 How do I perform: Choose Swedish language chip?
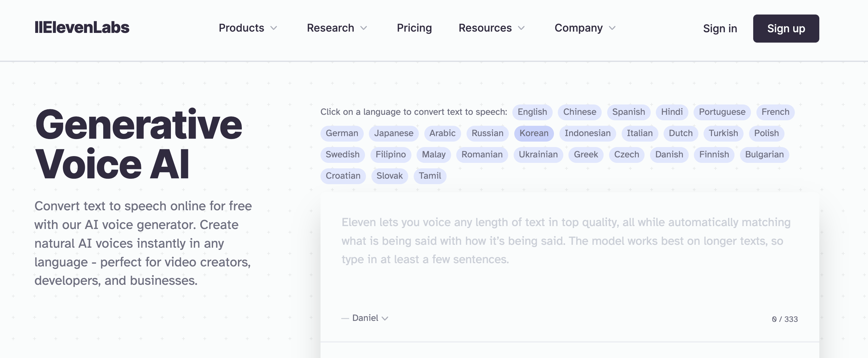coord(342,154)
